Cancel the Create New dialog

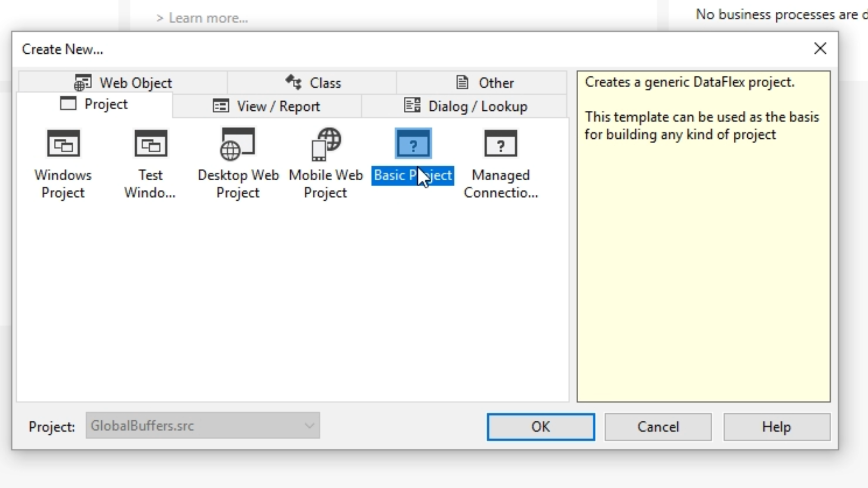click(658, 427)
